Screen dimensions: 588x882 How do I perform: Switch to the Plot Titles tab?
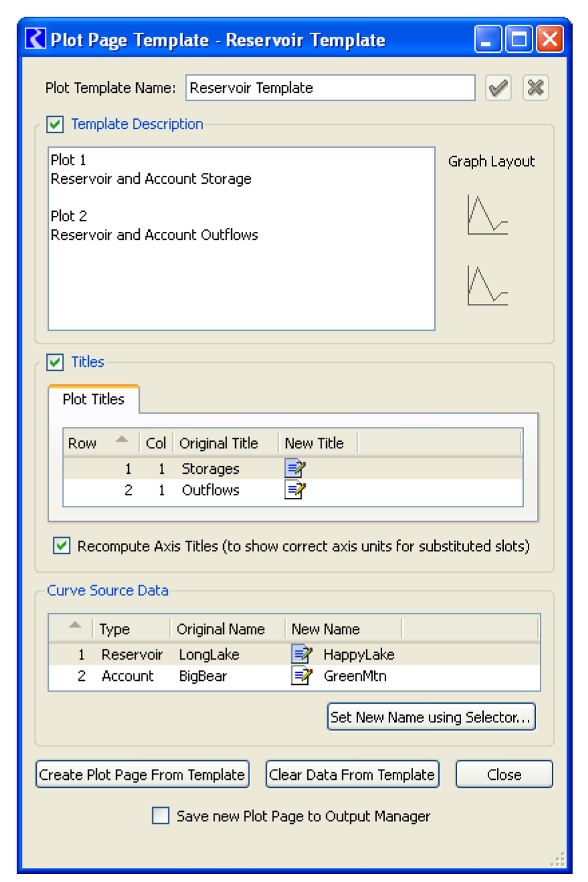[94, 400]
